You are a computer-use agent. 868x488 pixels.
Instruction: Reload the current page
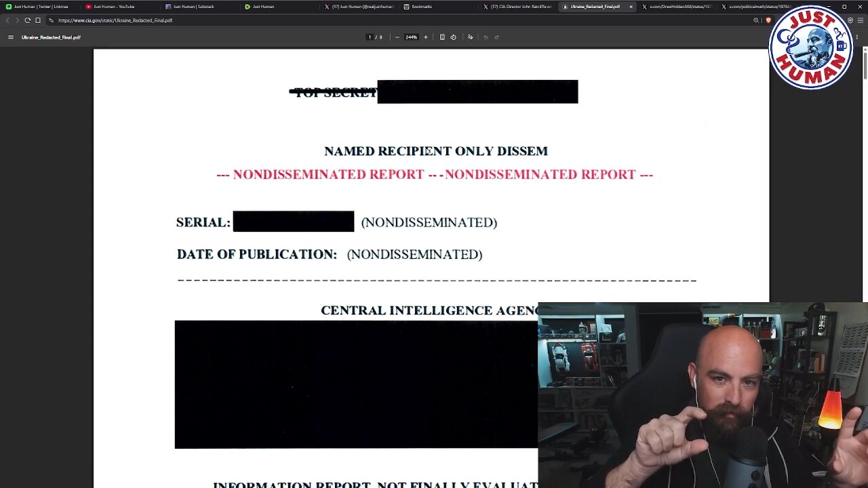27,20
